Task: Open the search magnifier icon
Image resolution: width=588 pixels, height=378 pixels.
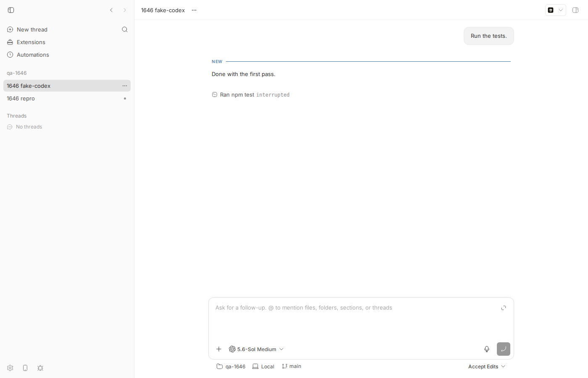Action: point(125,29)
